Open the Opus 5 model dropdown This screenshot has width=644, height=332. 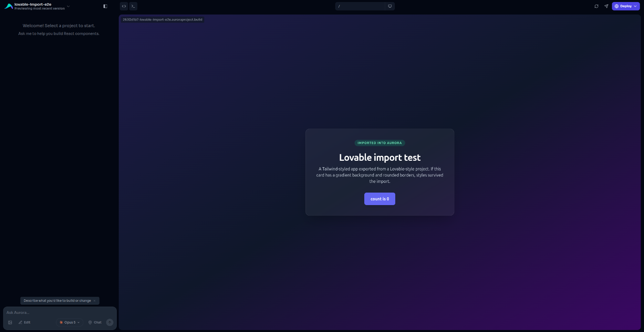(70, 322)
